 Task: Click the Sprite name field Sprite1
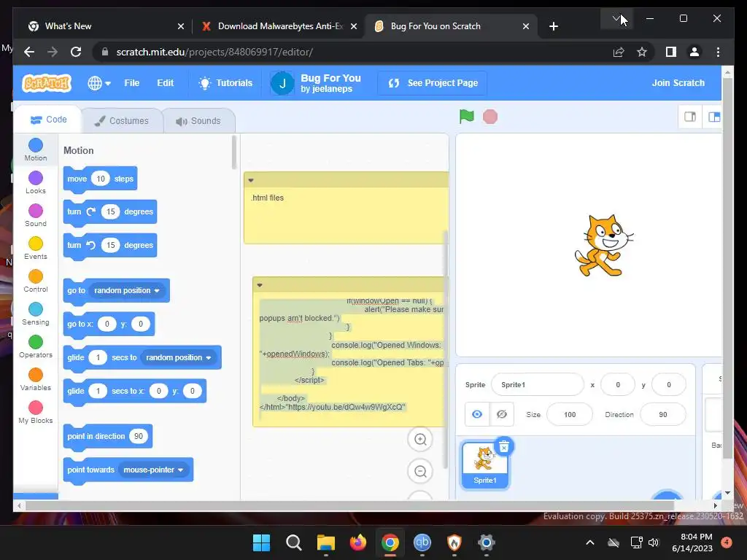click(x=538, y=385)
